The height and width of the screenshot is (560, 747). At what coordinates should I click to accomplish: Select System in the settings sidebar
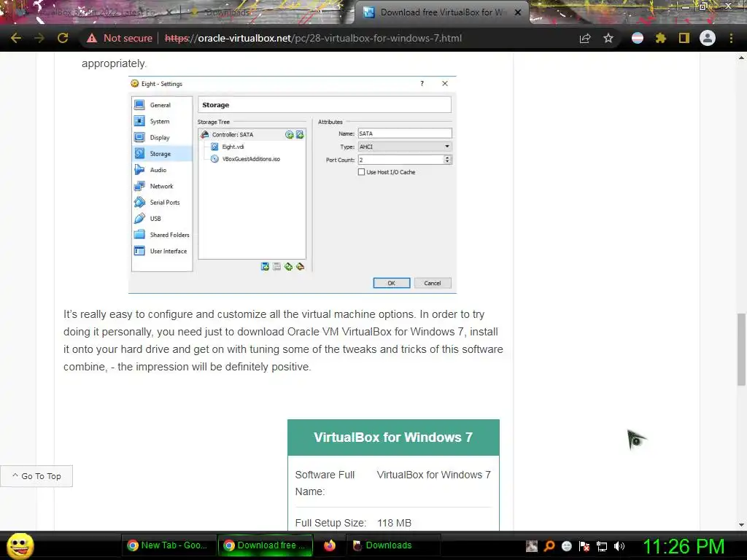[162, 122]
